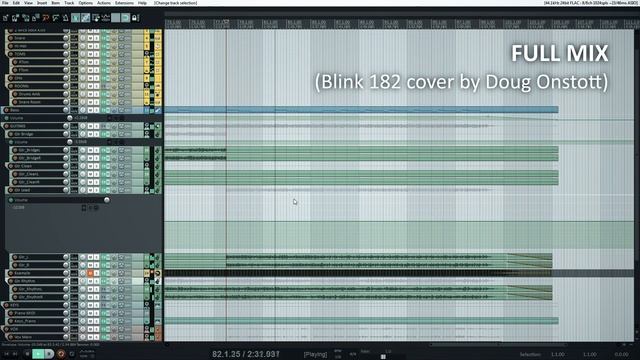Click the Snare track volume knob

click(66, 38)
